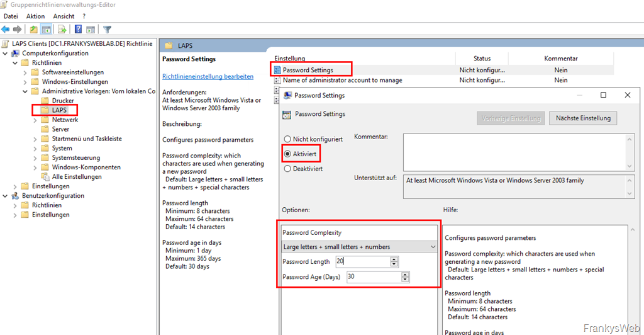Viewport: 644px width, 335px height.
Task: Select the Computerkonfiguration node icon
Action: coord(16,54)
